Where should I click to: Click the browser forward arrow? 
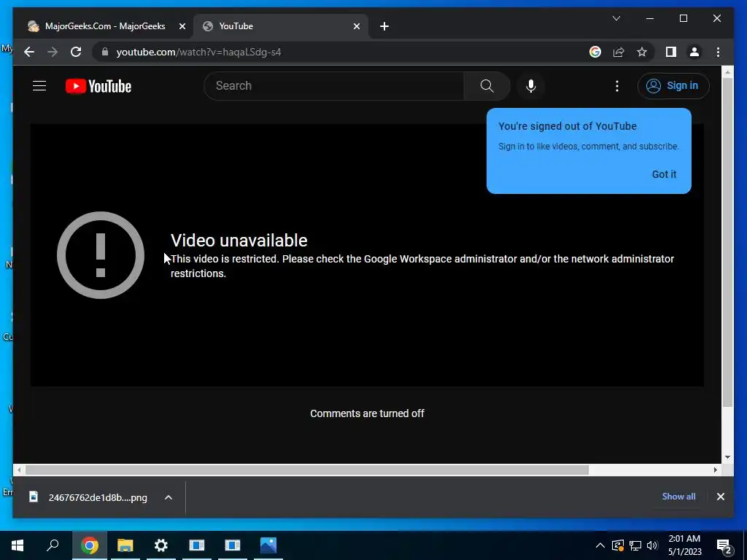tap(53, 52)
